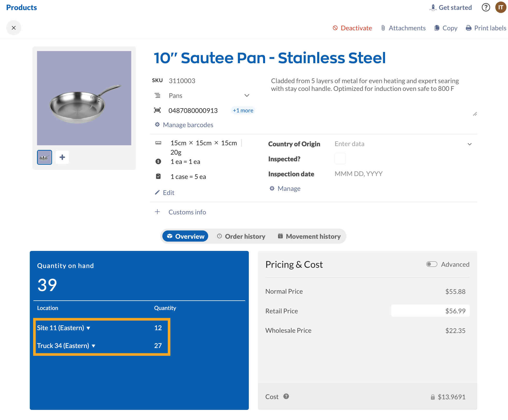Open Attachments via the paperclip icon
This screenshot has width=508, height=420.
click(383, 28)
